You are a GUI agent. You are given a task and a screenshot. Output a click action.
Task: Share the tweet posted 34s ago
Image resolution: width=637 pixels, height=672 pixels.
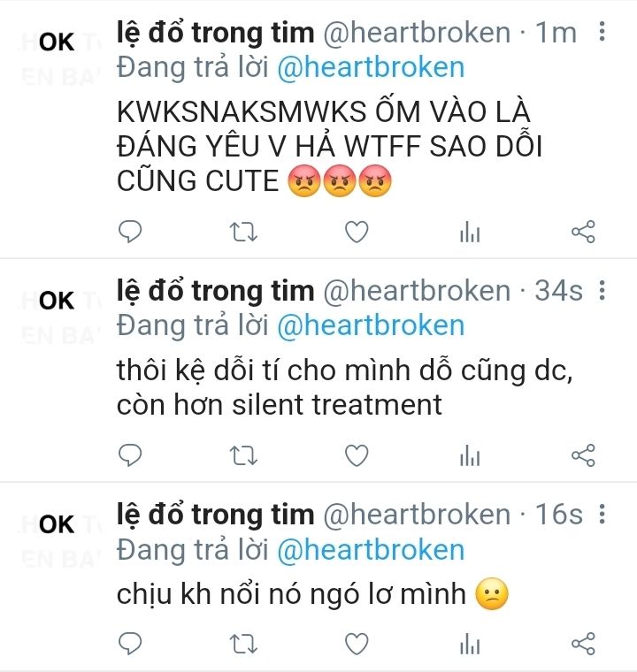point(583,455)
